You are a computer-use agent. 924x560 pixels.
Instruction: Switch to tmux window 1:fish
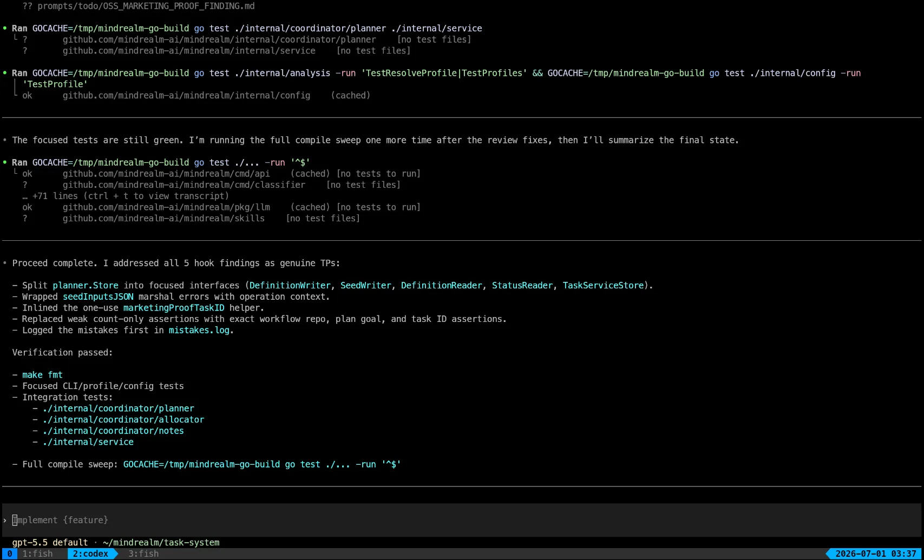37,554
